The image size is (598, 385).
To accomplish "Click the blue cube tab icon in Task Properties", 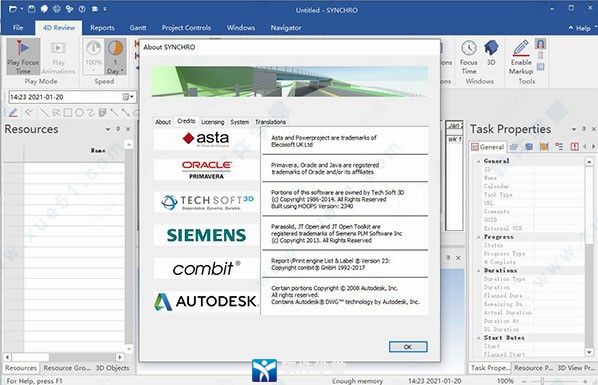I will (529, 147).
